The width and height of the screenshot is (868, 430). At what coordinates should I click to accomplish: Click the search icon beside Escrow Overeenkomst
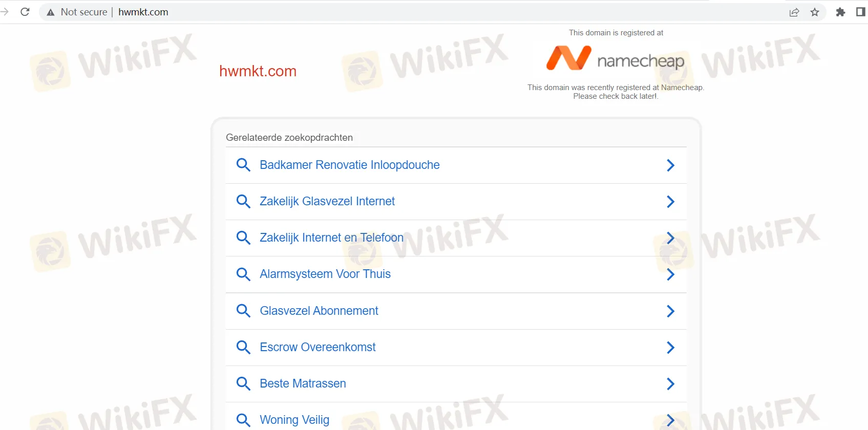pos(243,347)
